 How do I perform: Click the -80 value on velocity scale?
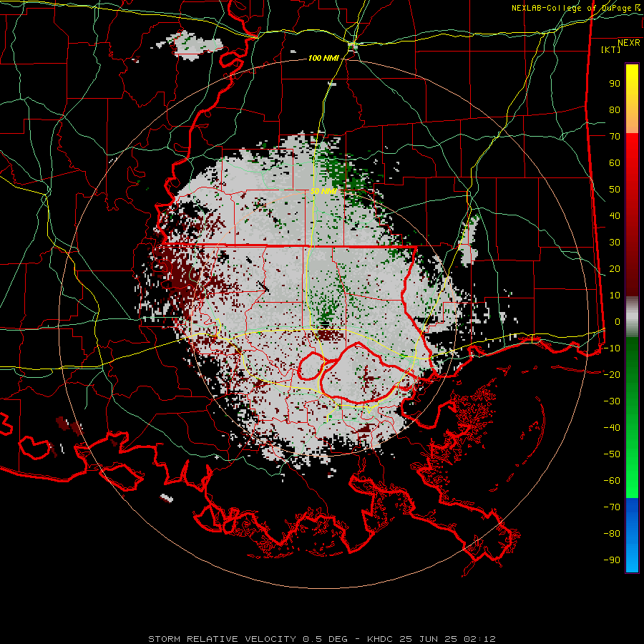[x=612, y=534]
